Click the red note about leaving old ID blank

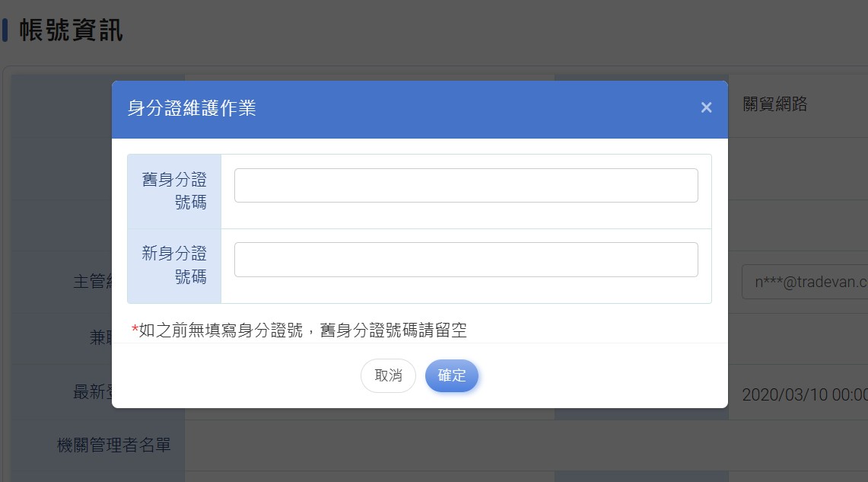[299, 330]
